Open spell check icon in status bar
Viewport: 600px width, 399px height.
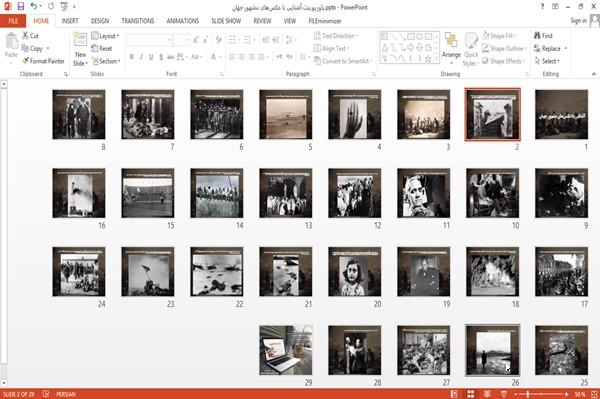tap(46, 394)
